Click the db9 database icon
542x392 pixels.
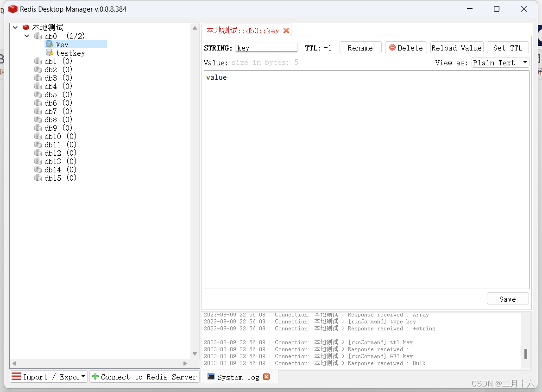pyautogui.click(x=38, y=127)
